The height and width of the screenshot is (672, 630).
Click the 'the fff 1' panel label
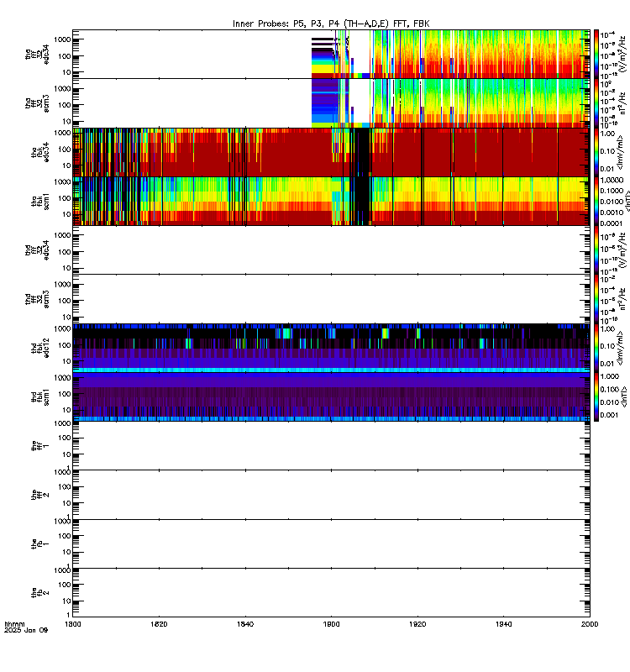coord(40,446)
